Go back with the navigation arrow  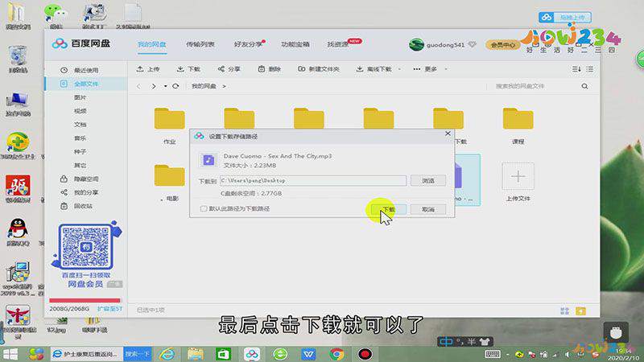tap(139, 86)
